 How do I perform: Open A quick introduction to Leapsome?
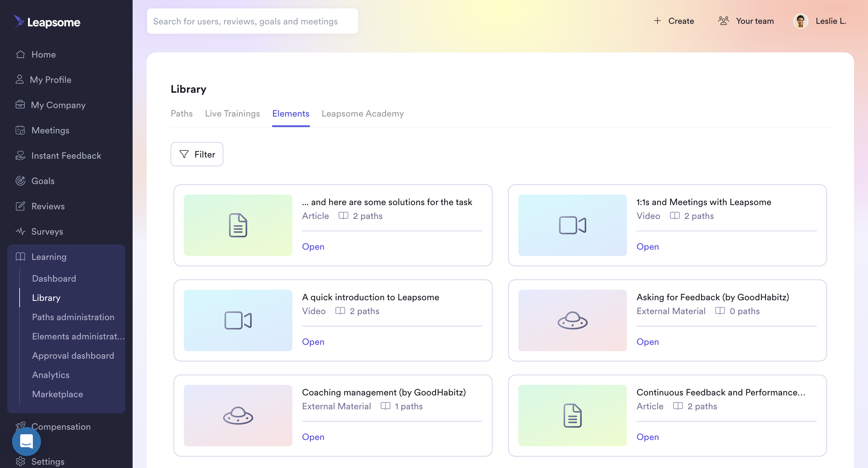click(x=313, y=342)
